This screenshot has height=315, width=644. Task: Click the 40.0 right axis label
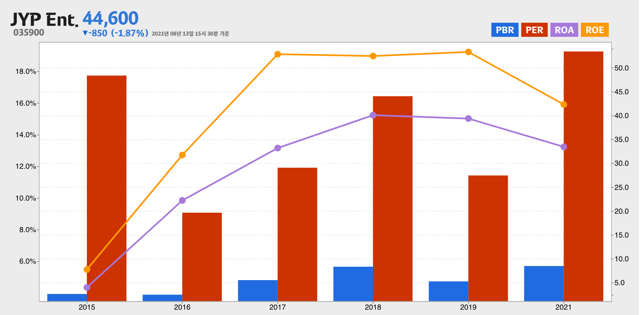pos(622,116)
